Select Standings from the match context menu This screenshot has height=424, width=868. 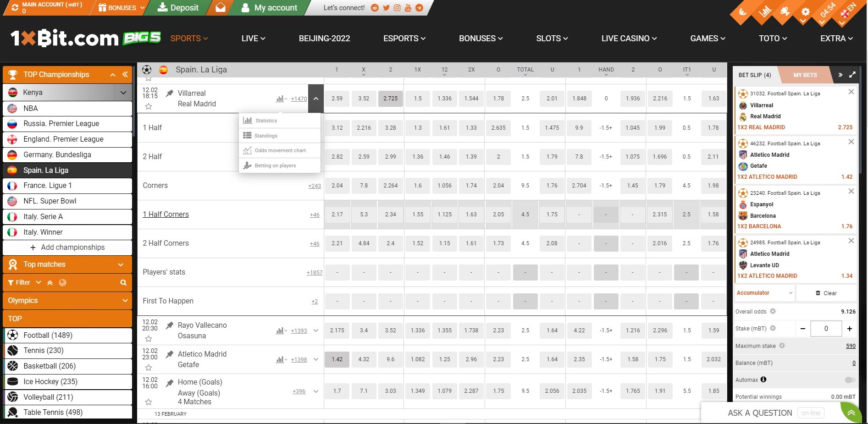pos(265,135)
